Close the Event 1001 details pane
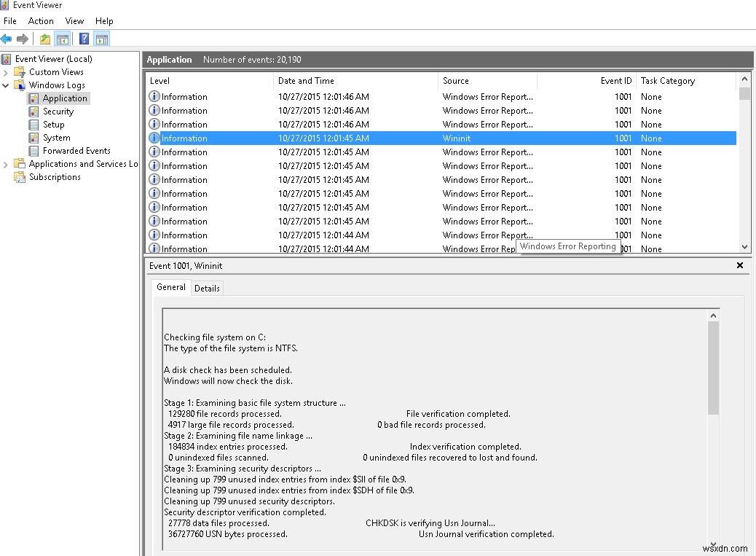The image size is (756, 556). coord(740,265)
